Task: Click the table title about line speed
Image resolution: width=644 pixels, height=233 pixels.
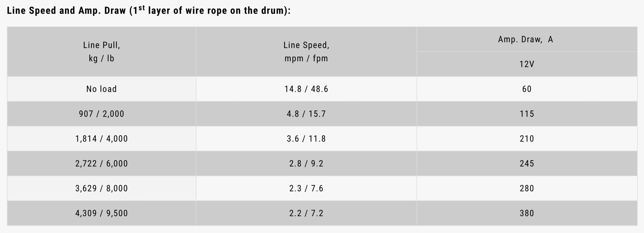Action: pyautogui.click(x=149, y=11)
